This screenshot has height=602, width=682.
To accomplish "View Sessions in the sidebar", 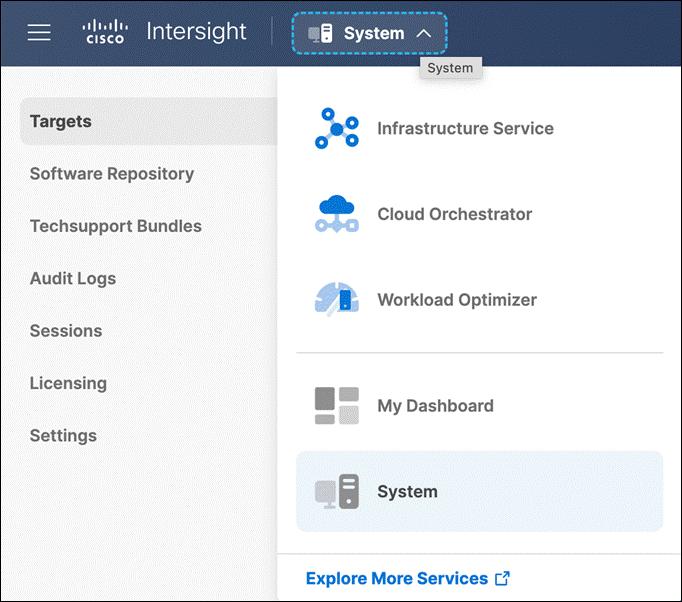I will [66, 331].
